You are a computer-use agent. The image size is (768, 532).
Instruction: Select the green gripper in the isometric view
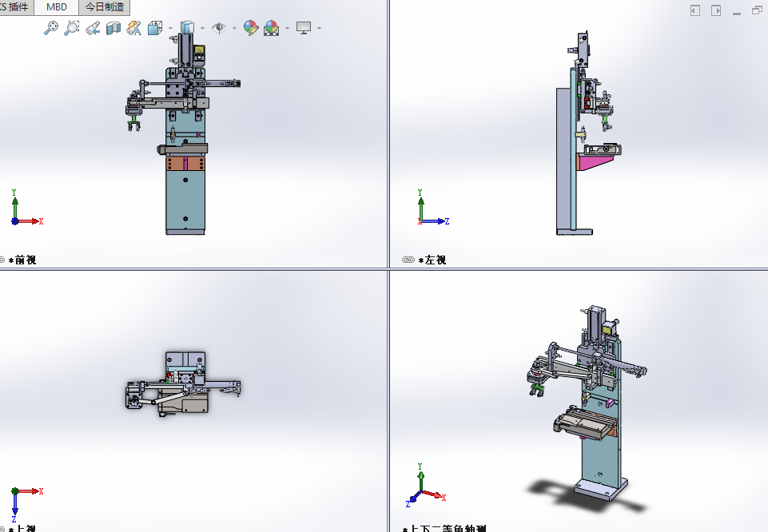click(539, 390)
